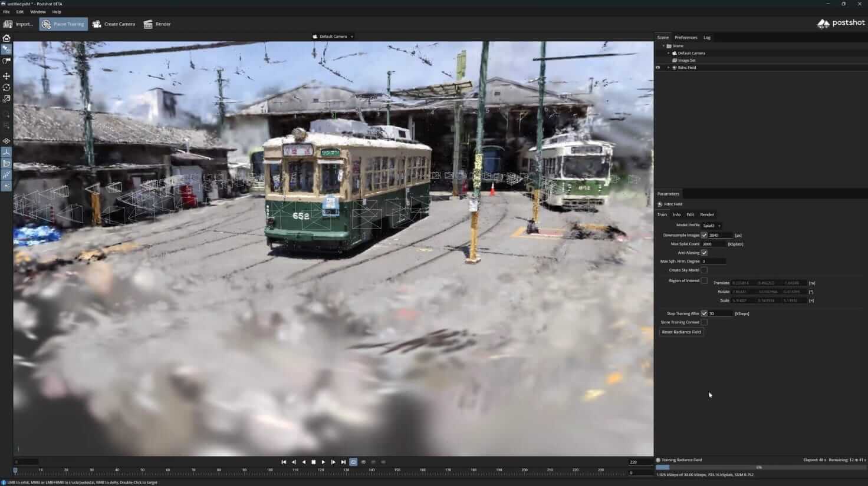The image size is (868, 486).
Task: Click the Import toolbar icon
Action: click(18, 24)
